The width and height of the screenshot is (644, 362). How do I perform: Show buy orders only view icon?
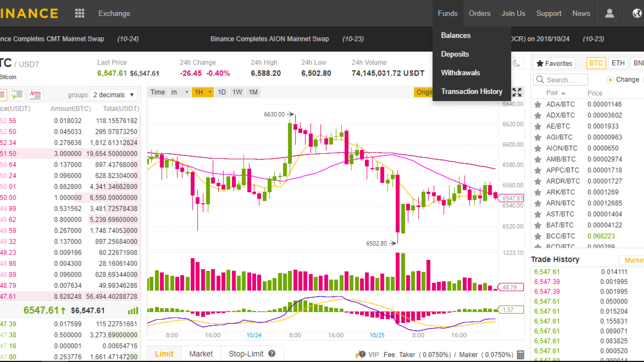(x=17, y=95)
